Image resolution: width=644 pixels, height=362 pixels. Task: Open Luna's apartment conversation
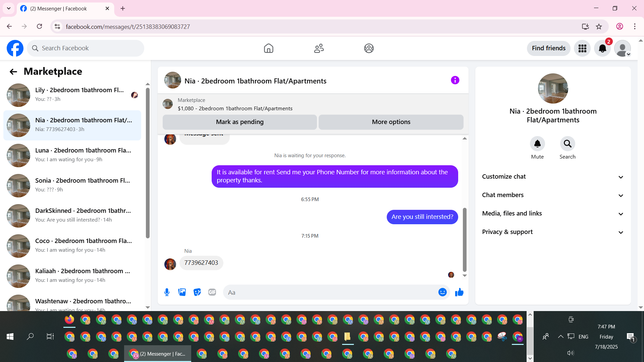[x=72, y=156]
